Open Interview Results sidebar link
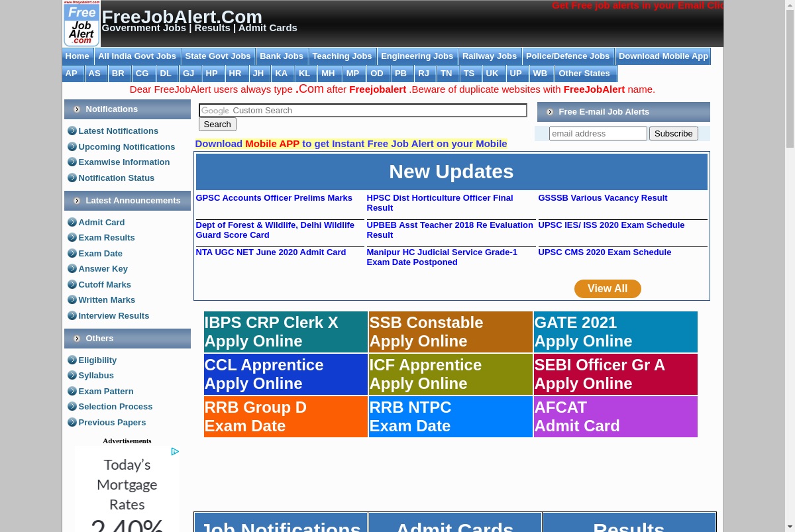795x532 pixels. point(114,316)
